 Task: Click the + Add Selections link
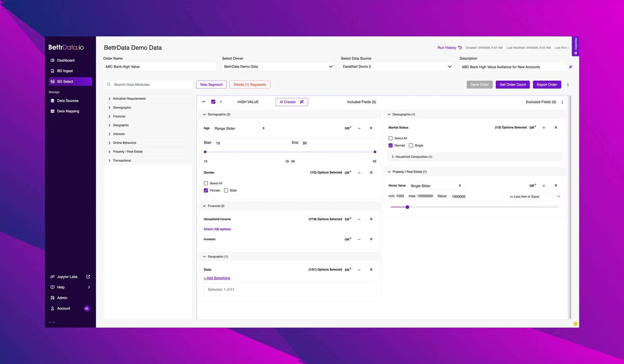click(x=217, y=278)
